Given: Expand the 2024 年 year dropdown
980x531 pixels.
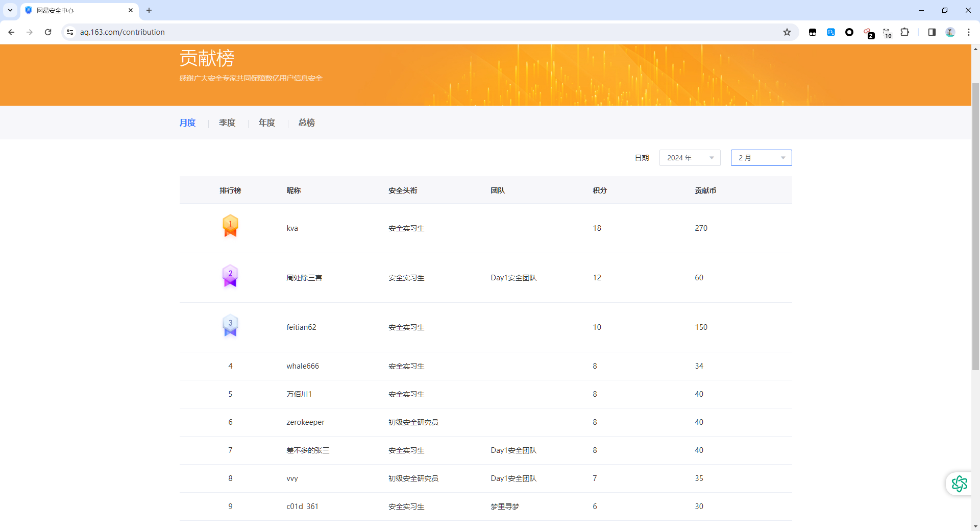Looking at the screenshot, I should 690,158.
